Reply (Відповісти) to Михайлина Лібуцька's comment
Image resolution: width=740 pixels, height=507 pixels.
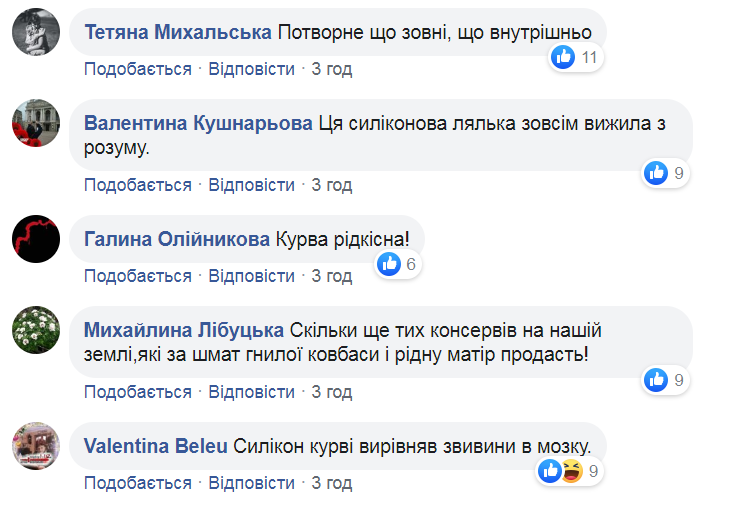click(252, 391)
